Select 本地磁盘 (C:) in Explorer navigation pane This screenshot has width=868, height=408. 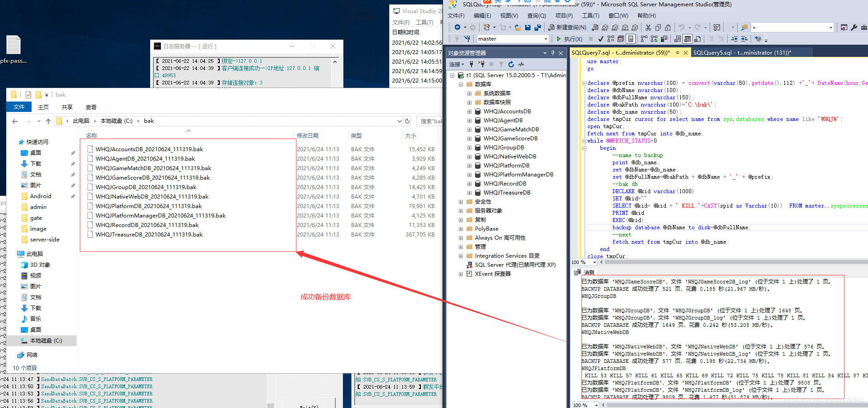tap(46, 341)
